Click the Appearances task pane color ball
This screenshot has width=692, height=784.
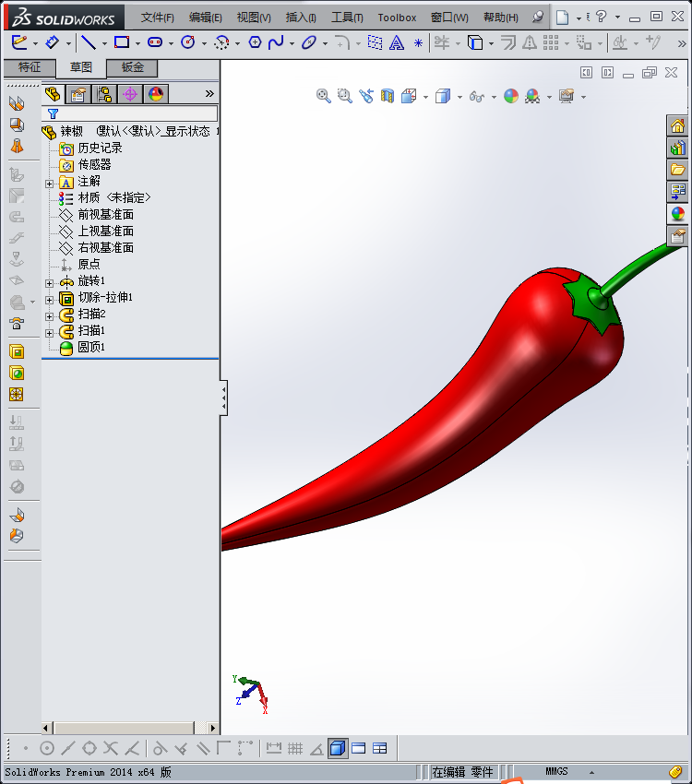pos(677,214)
